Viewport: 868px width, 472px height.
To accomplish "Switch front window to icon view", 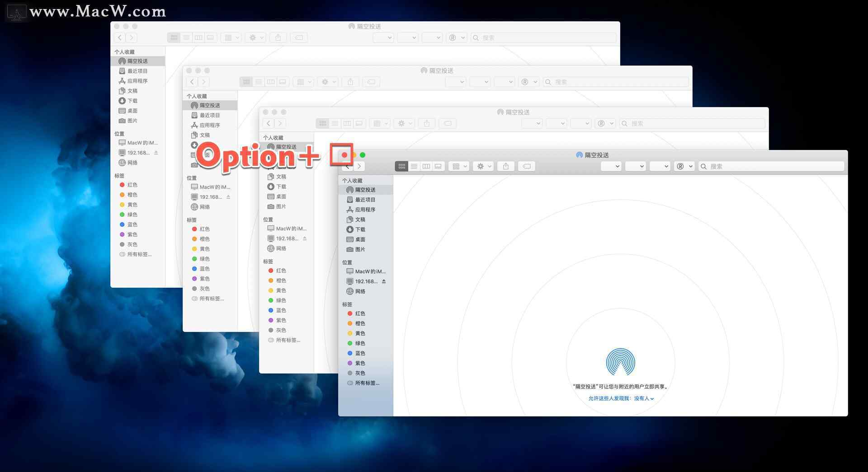I will (401, 166).
